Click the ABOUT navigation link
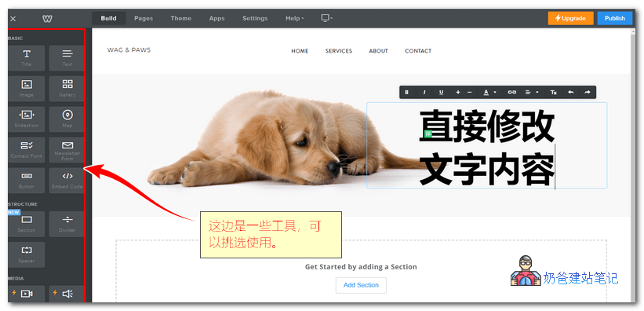 point(378,51)
